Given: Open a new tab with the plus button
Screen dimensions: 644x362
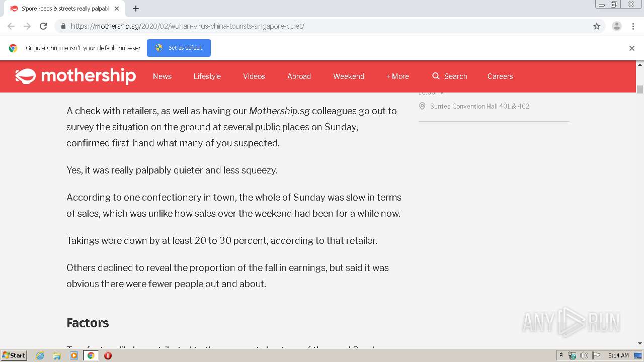Looking at the screenshot, I should pyautogui.click(x=136, y=9).
